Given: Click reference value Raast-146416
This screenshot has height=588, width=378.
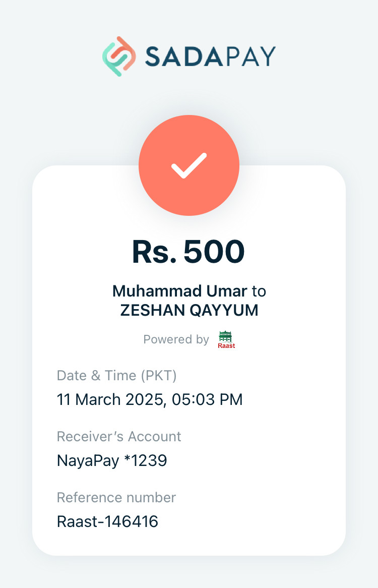Looking at the screenshot, I should pos(107,521).
